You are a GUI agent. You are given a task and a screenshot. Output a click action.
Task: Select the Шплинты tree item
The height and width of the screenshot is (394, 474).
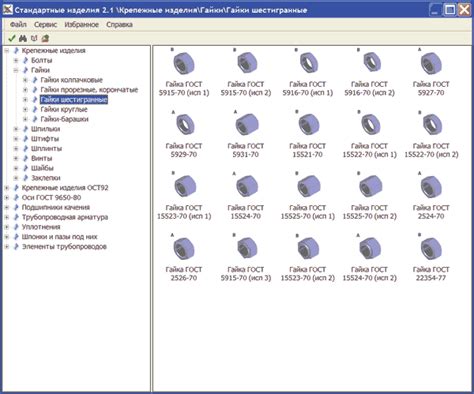[46, 148]
